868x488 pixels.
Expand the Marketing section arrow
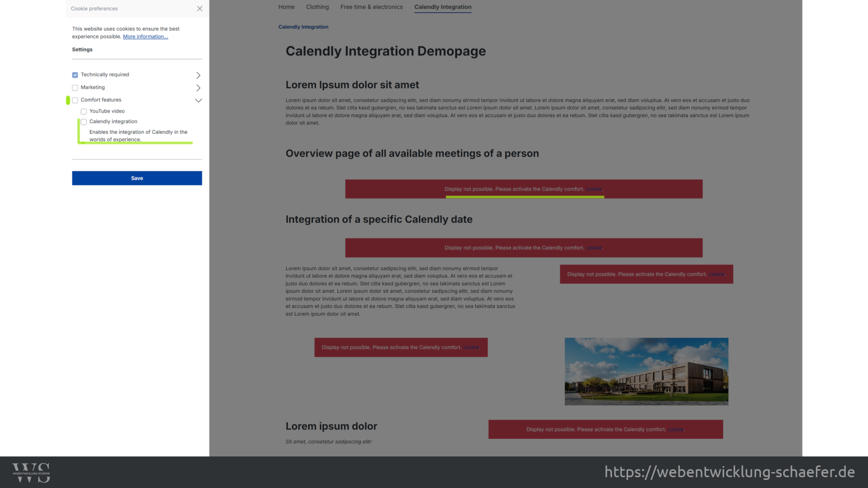pyautogui.click(x=198, y=88)
